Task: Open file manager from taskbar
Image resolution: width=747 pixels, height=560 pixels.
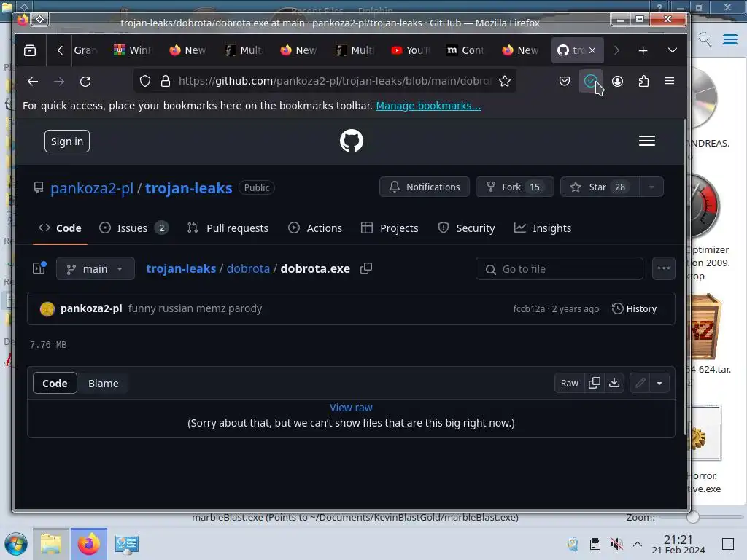Action: (x=51, y=544)
